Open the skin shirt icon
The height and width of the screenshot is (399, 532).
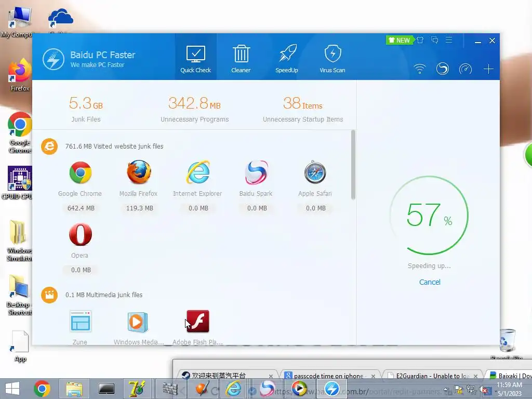420,40
